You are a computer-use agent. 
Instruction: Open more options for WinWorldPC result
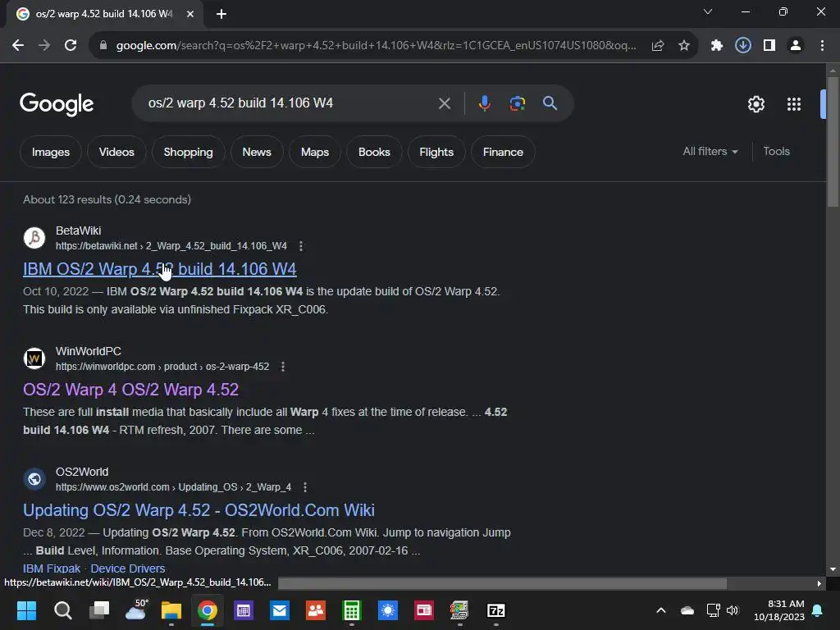click(x=283, y=367)
